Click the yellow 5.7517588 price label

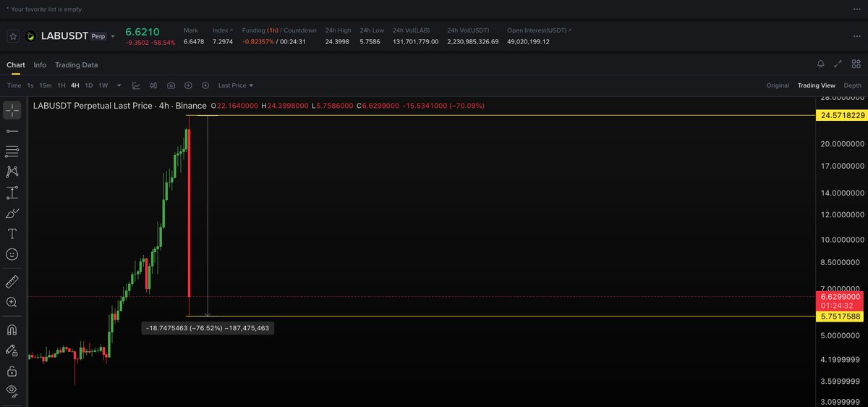842,316
